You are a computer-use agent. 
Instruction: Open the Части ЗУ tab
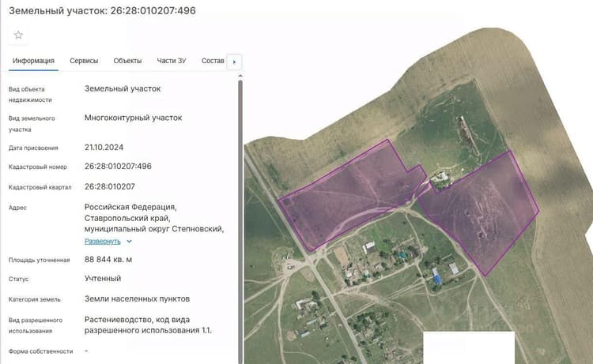click(x=172, y=61)
